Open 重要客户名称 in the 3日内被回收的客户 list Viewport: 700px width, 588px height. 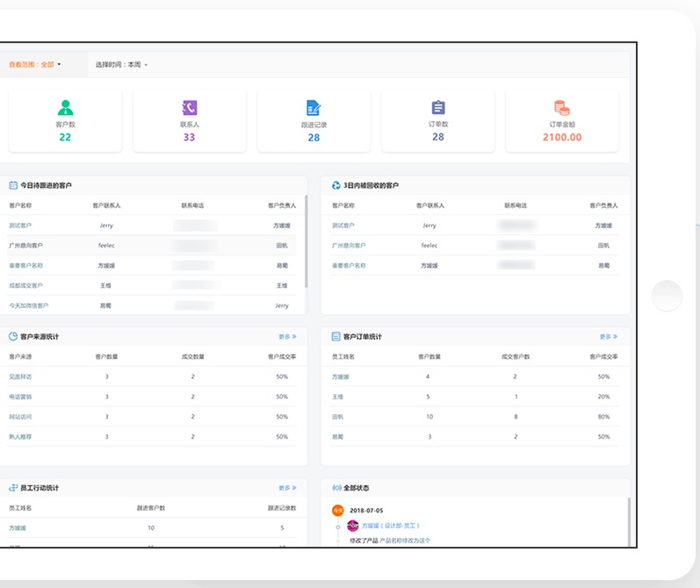pyautogui.click(x=349, y=265)
